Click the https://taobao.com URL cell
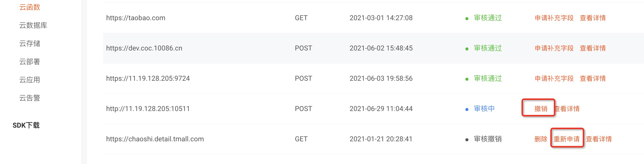This screenshot has height=164, width=644. 136,18
